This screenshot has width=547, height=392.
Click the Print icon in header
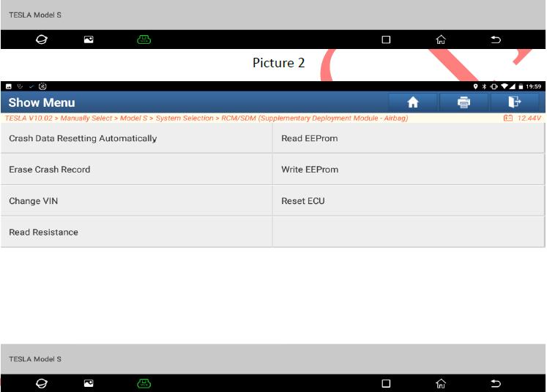[464, 102]
